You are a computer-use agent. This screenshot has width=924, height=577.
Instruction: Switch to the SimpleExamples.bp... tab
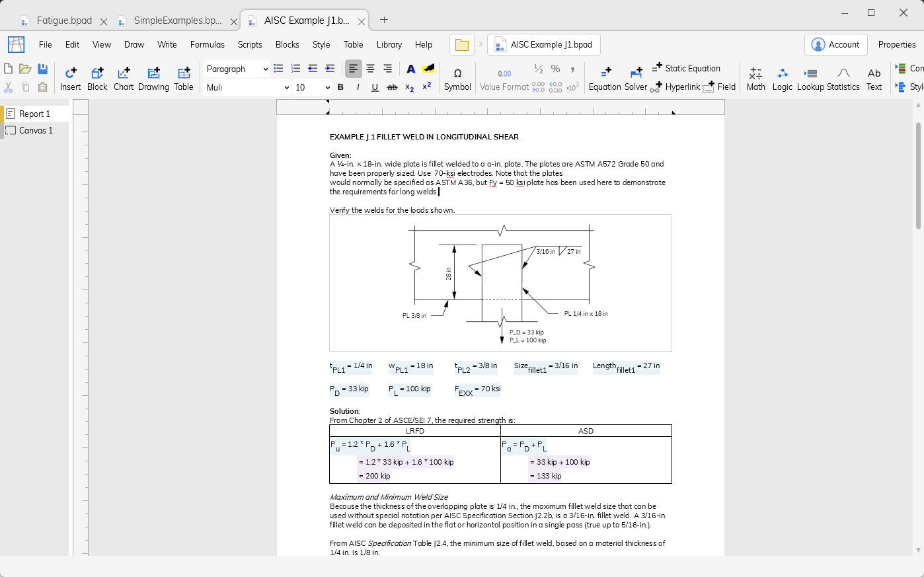[178, 20]
